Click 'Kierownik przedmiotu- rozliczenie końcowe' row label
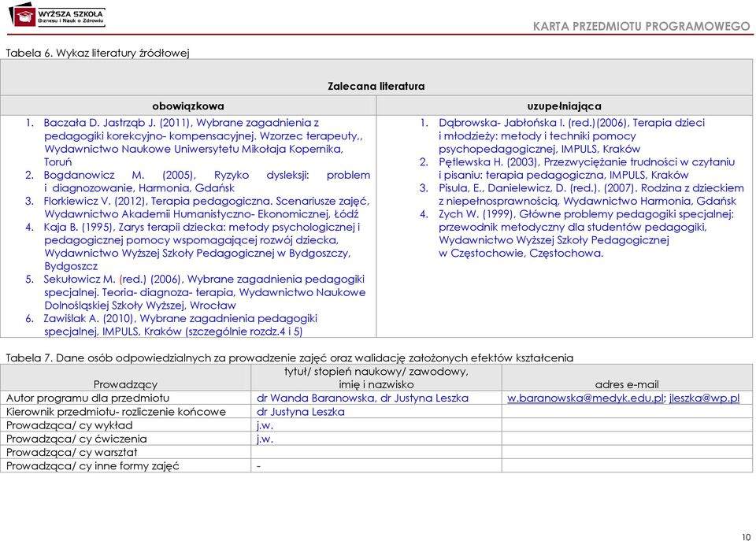756x541 pixels. (x=116, y=412)
